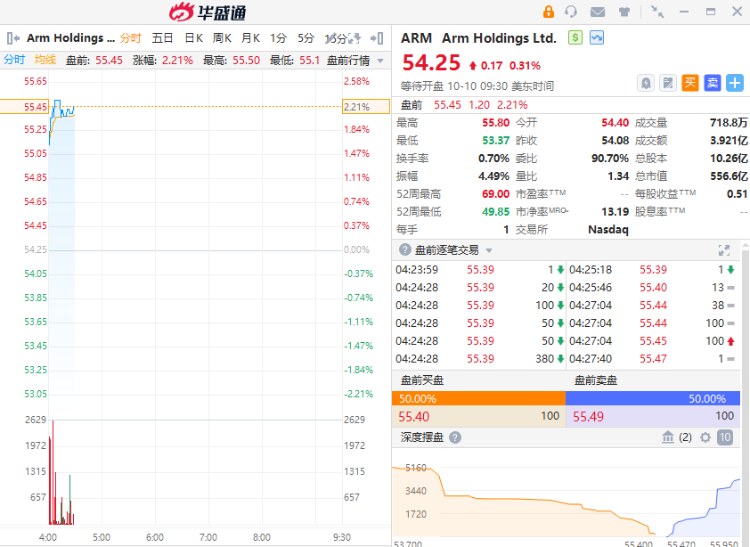Image resolution: width=750 pixels, height=547 pixels.
Task: Click the 04:27:40 trade row
Action: point(652,359)
